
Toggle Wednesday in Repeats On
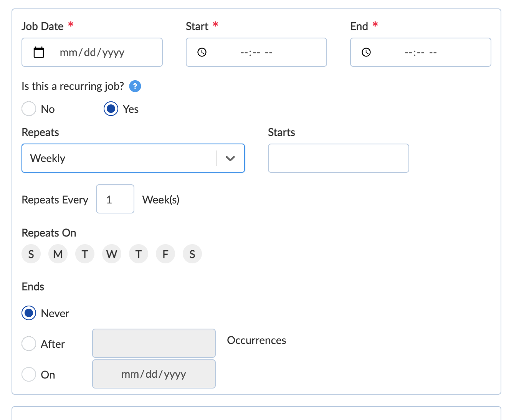point(112,254)
